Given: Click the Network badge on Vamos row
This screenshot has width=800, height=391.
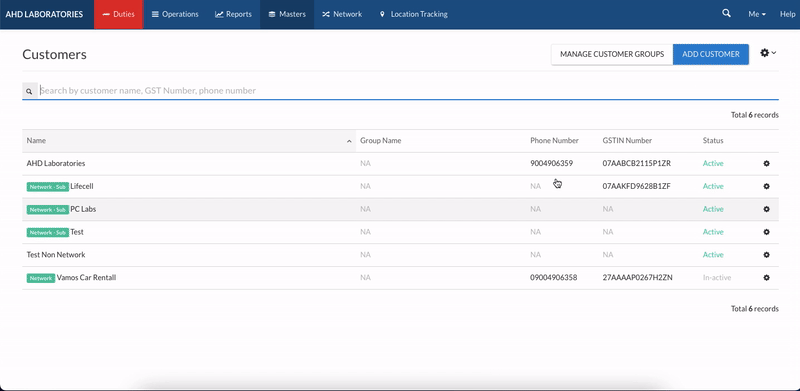Looking at the screenshot, I should tap(41, 278).
